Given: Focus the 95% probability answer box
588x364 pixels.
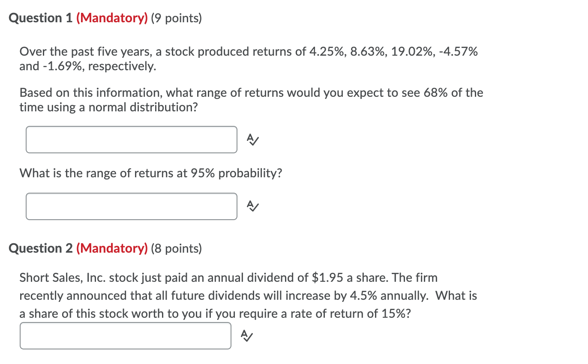Looking at the screenshot, I should click(131, 206).
